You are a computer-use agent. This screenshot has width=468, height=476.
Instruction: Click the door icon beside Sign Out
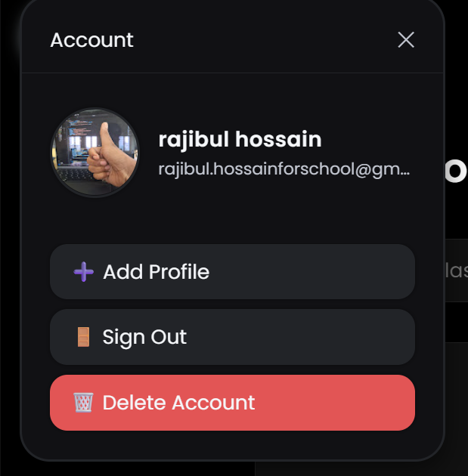click(x=83, y=337)
